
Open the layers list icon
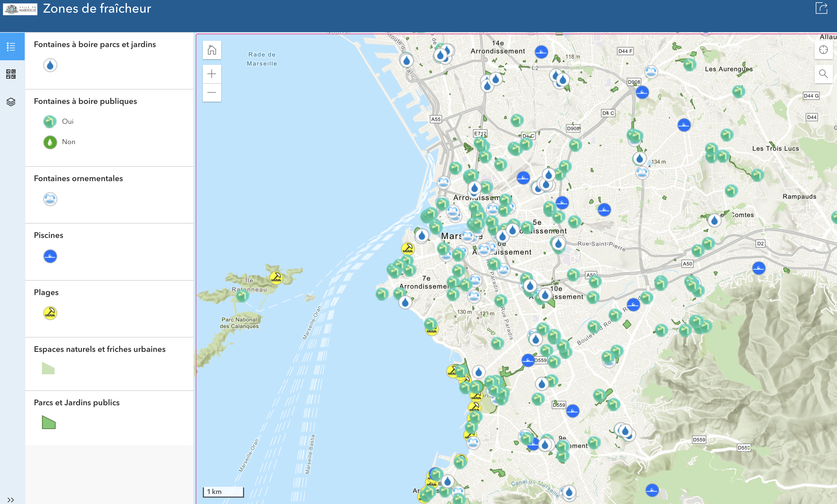click(11, 102)
